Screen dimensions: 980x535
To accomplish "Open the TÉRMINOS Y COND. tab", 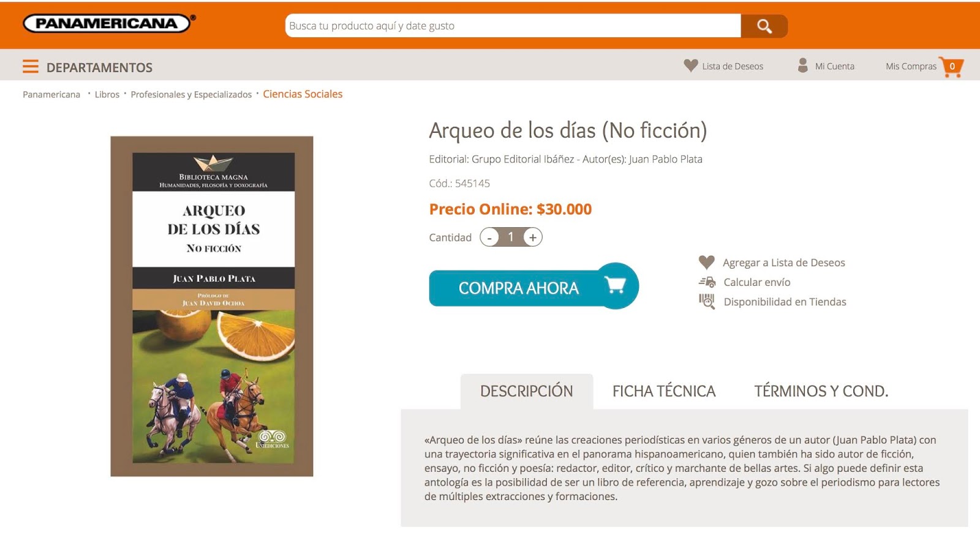I will click(821, 391).
